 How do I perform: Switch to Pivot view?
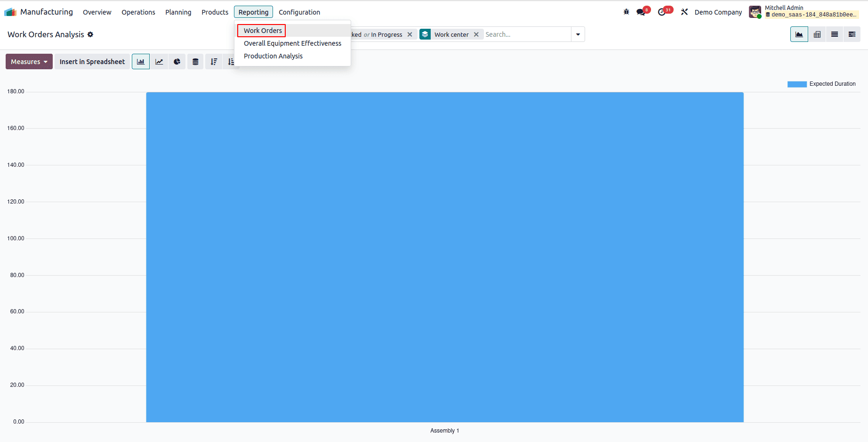[x=817, y=34]
